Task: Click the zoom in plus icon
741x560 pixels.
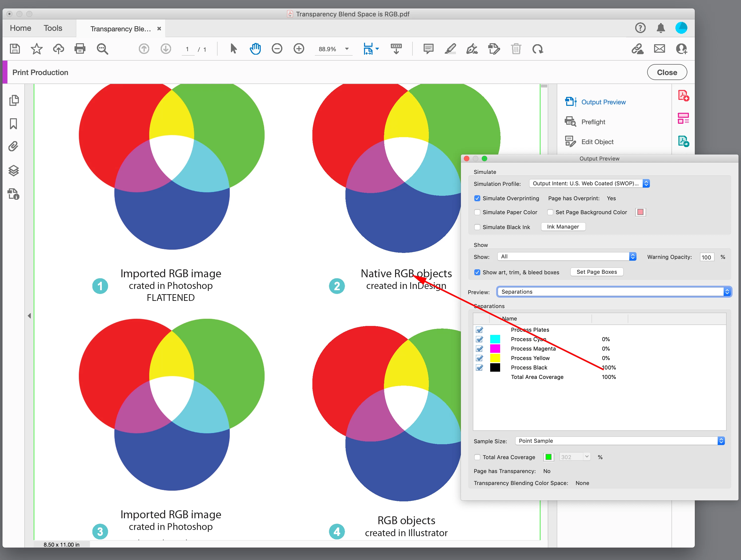Action: [298, 49]
